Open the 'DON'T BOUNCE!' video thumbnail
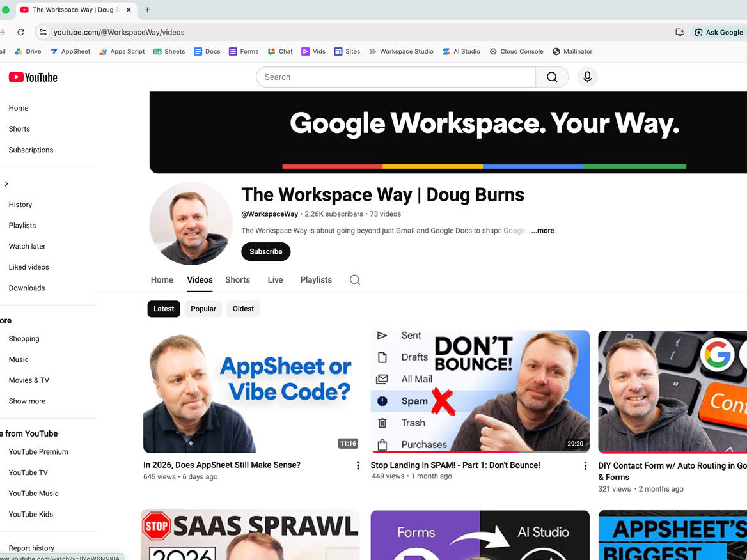This screenshot has height=560, width=747. [480, 391]
